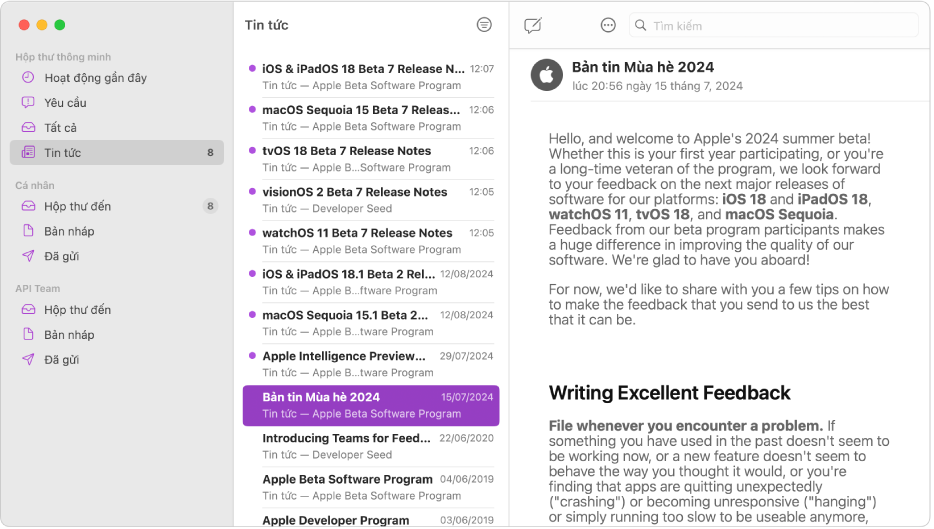Click unread dot of Apple Intelligence Preview message
Screen dimensions: 934x529
click(252, 356)
